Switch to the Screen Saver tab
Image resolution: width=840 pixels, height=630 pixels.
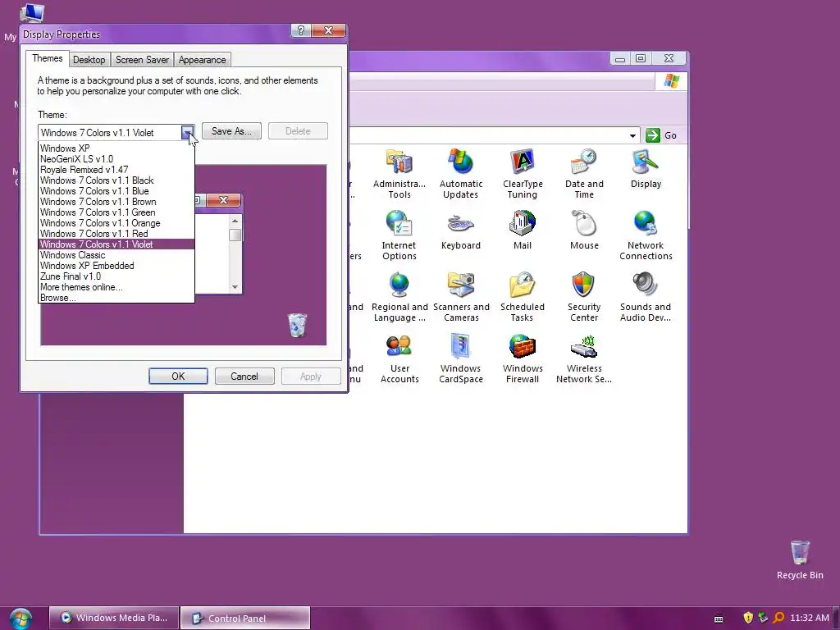tap(142, 60)
